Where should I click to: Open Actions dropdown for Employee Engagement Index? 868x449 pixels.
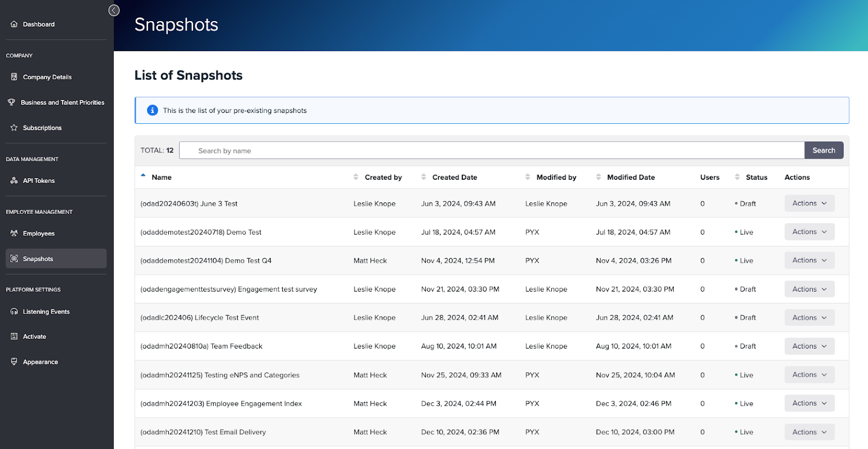809,403
